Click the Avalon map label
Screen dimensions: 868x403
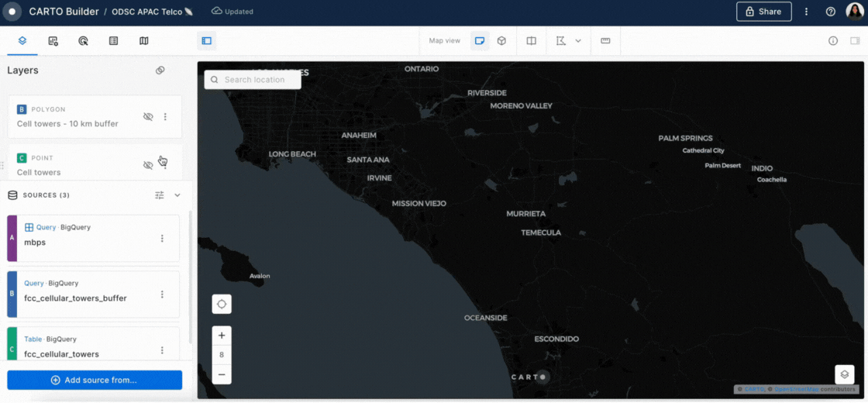pos(260,276)
